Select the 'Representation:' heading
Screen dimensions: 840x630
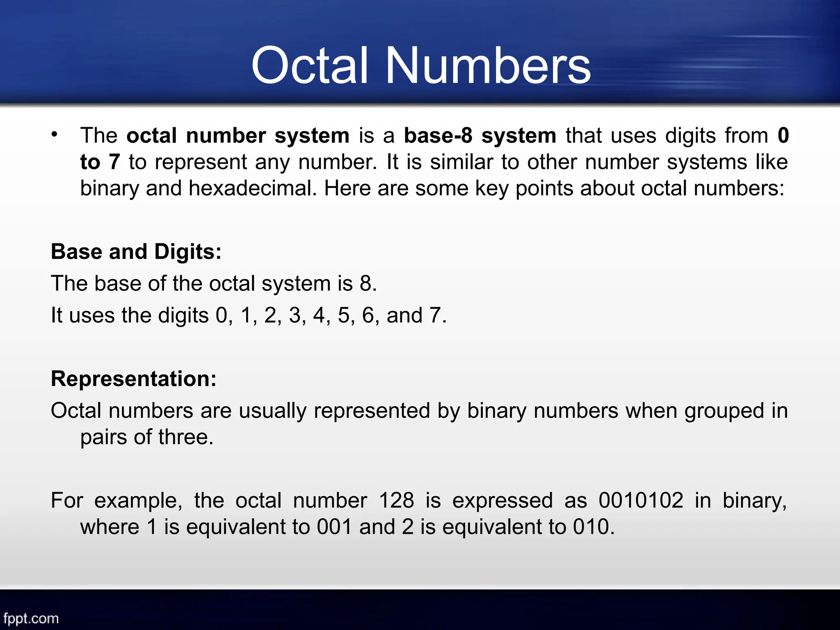[134, 379]
